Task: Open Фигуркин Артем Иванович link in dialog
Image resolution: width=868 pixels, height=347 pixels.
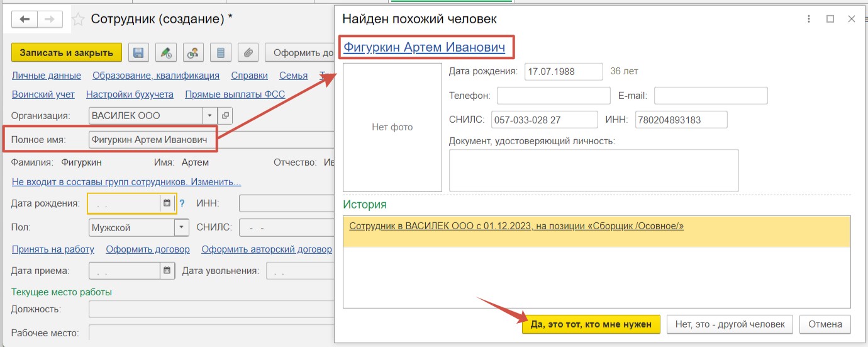Action: pos(424,48)
